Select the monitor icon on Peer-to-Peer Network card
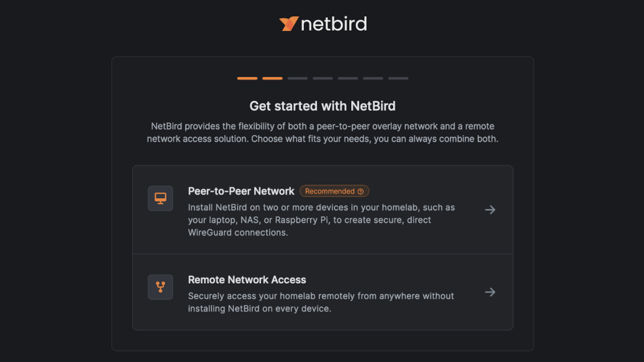The height and width of the screenshot is (362, 644). point(160,198)
